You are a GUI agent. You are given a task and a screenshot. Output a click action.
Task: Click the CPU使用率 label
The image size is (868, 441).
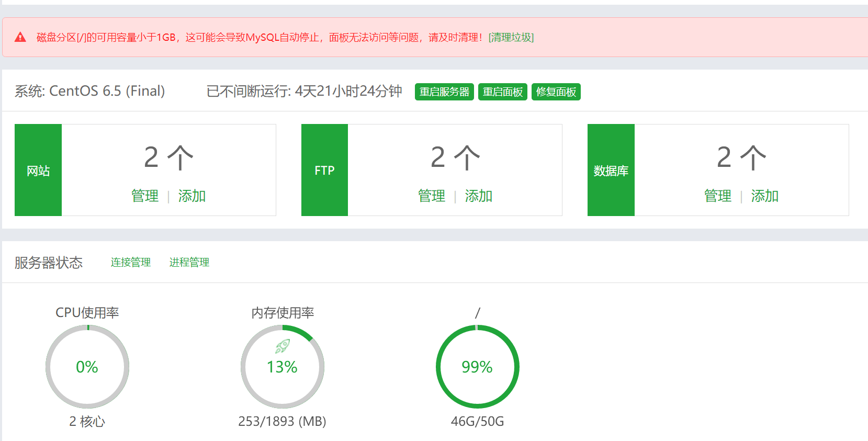87,312
